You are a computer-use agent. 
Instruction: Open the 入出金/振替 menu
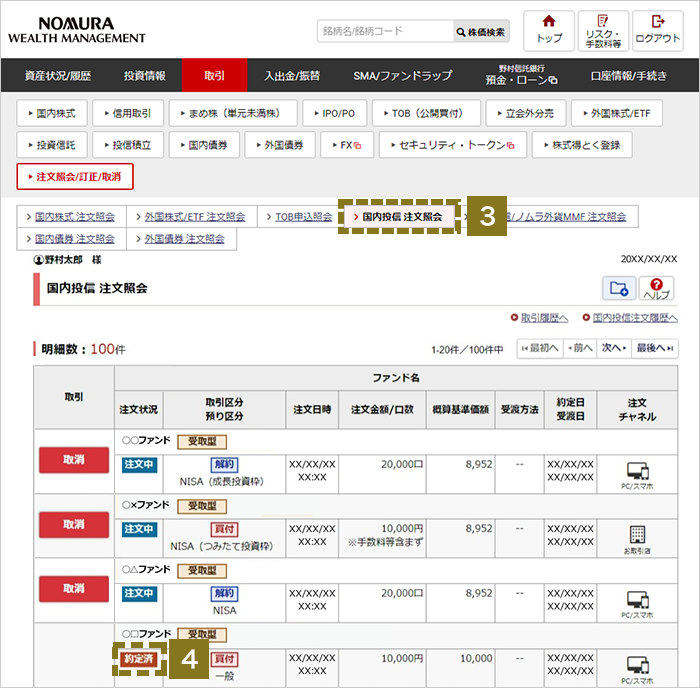(x=292, y=75)
